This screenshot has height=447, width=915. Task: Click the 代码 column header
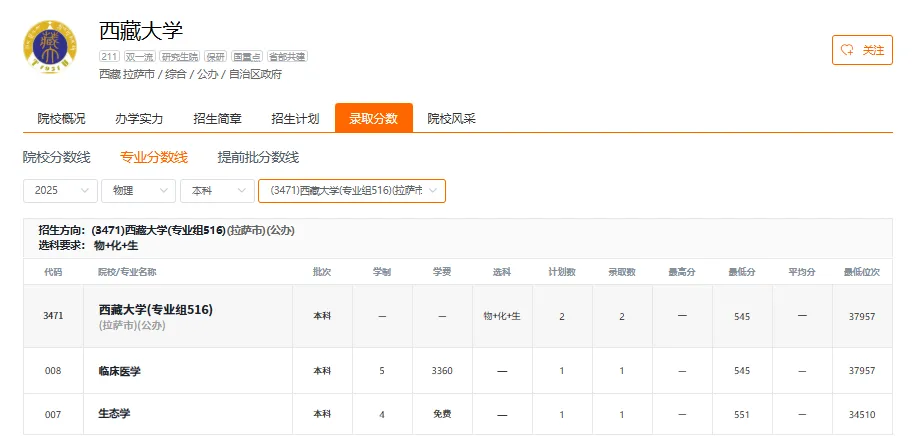click(53, 272)
